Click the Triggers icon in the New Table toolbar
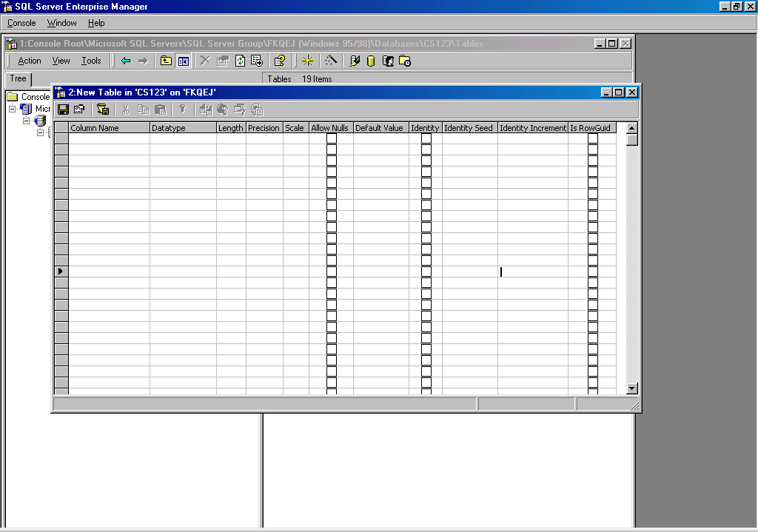This screenshot has height=532, width=758. [206, 110]
